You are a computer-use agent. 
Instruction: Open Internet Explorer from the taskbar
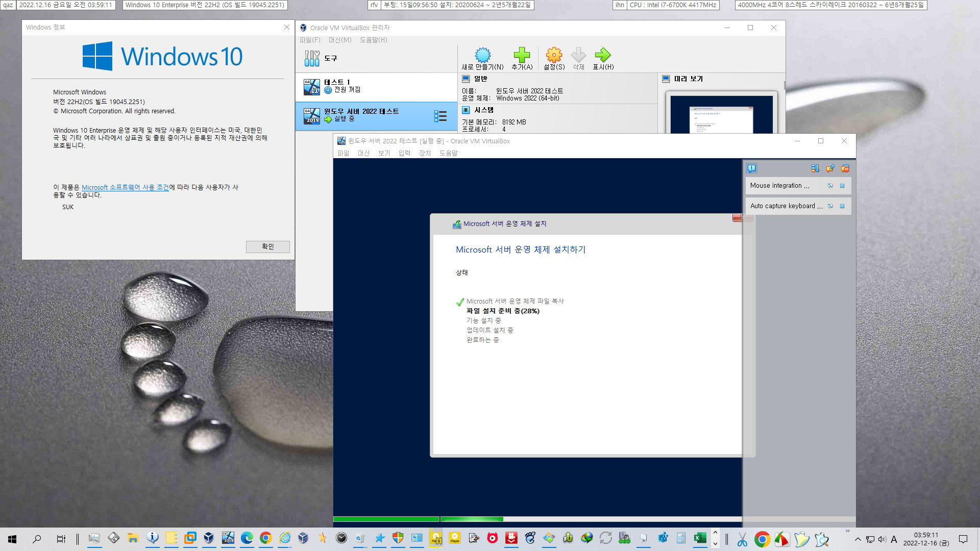coord(285,538)
